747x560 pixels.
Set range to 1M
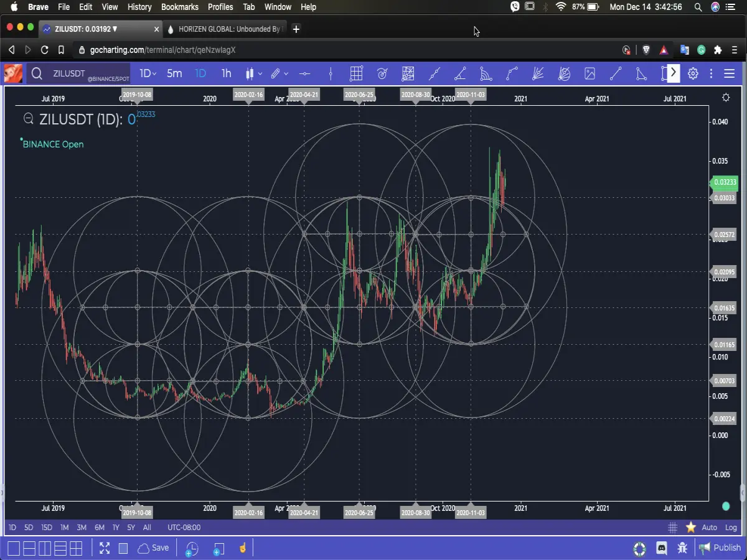[64, 527]
